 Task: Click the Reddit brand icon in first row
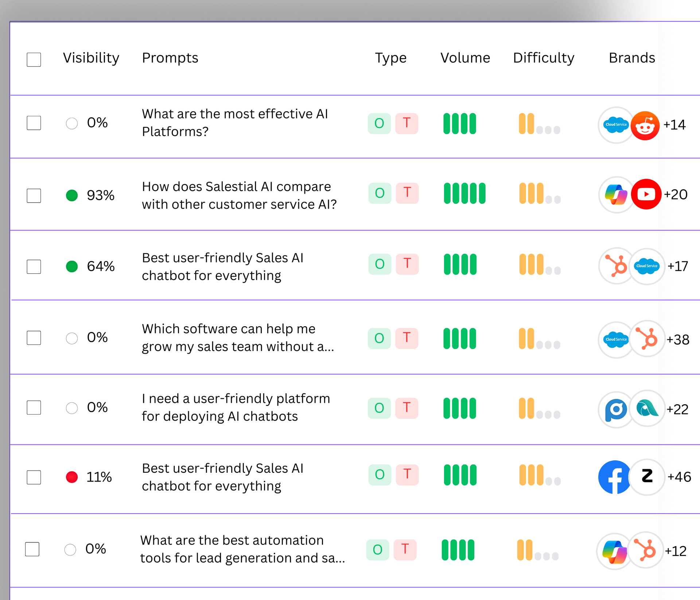pos(645,126)
